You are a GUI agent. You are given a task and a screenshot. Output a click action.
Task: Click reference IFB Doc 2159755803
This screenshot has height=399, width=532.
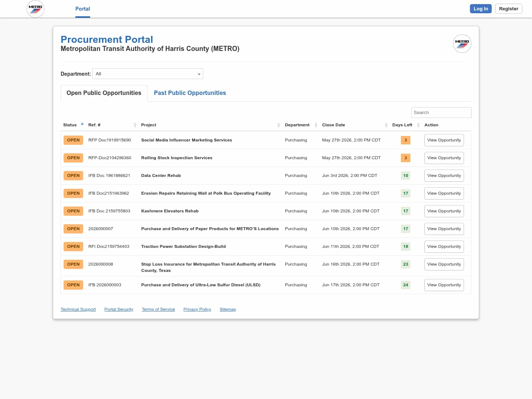pyautogui.click(x=109, y=211)
